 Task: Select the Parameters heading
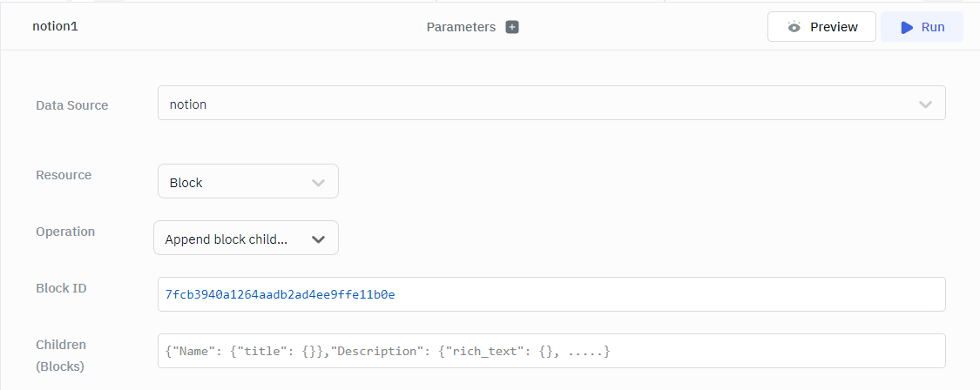[461, 27]
